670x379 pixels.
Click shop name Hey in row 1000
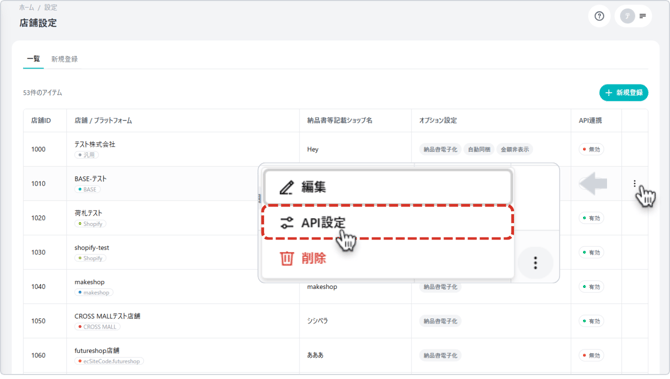coord(312,149)
